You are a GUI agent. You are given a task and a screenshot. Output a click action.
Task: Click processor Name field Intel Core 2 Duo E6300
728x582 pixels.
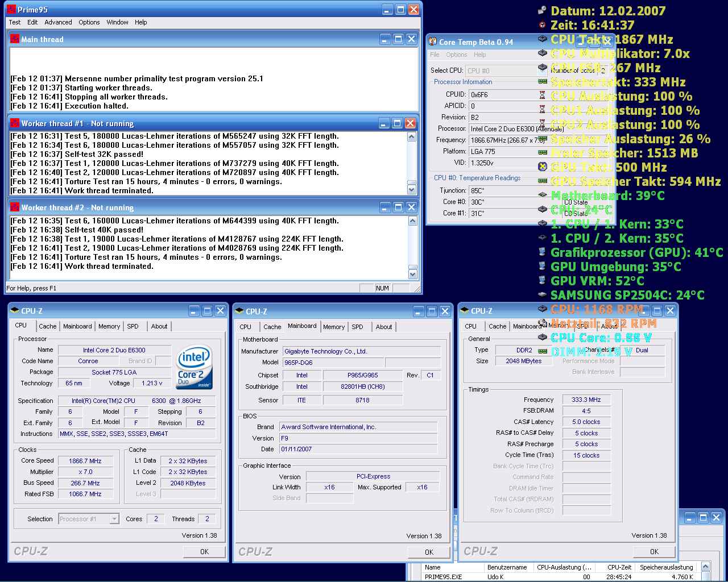coord(114,350)
